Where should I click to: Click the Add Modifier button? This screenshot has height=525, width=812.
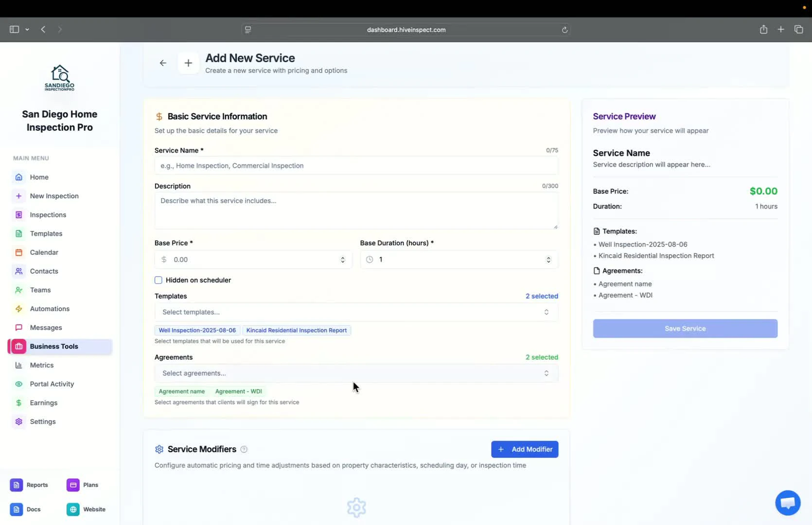coord(524,449)
